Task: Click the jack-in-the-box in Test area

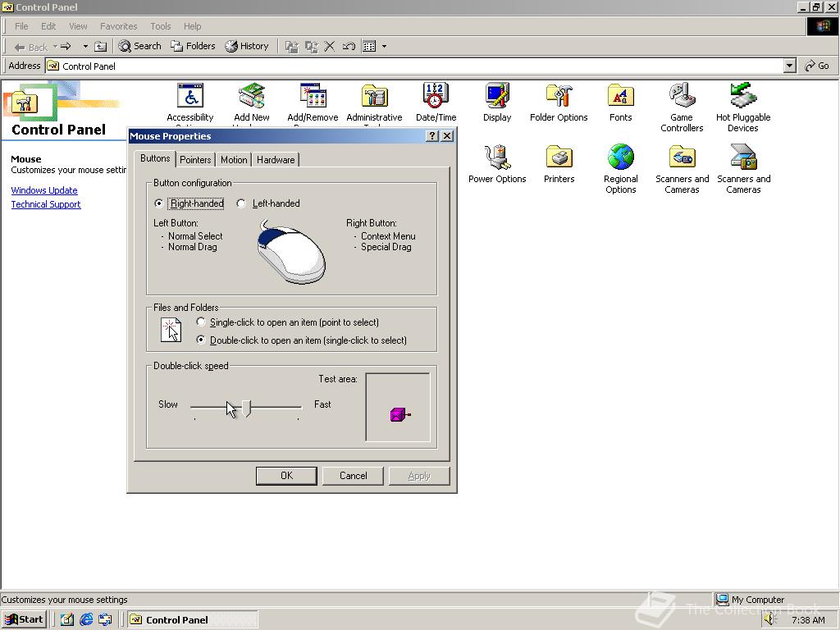Action: [x=399, y=414]
